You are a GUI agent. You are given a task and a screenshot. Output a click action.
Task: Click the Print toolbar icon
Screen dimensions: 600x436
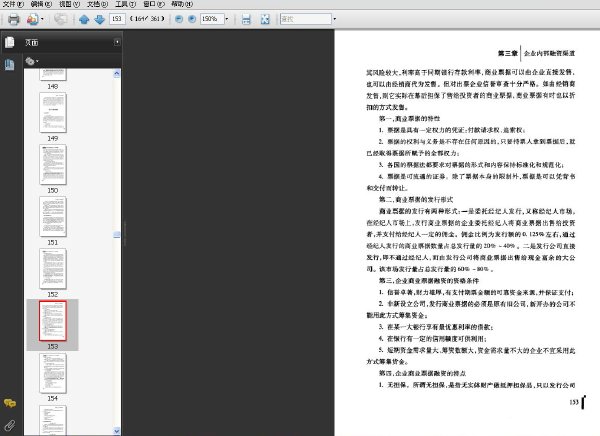14,19
